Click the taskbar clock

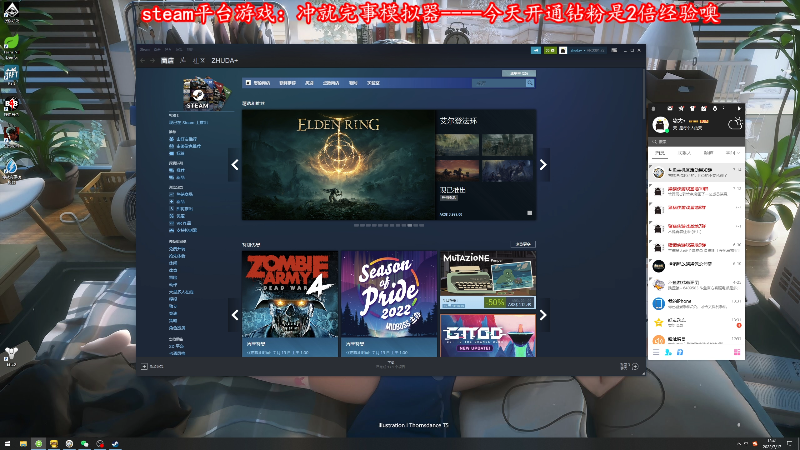tap(771, 444)
